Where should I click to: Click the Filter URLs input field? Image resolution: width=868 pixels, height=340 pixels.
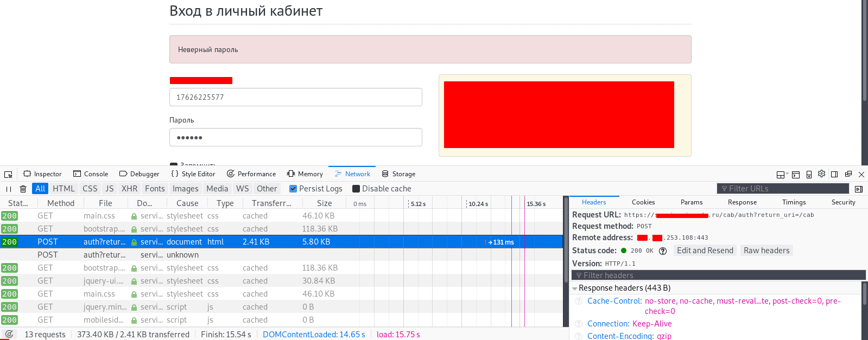pyautogui.click(x=783, y=189)
